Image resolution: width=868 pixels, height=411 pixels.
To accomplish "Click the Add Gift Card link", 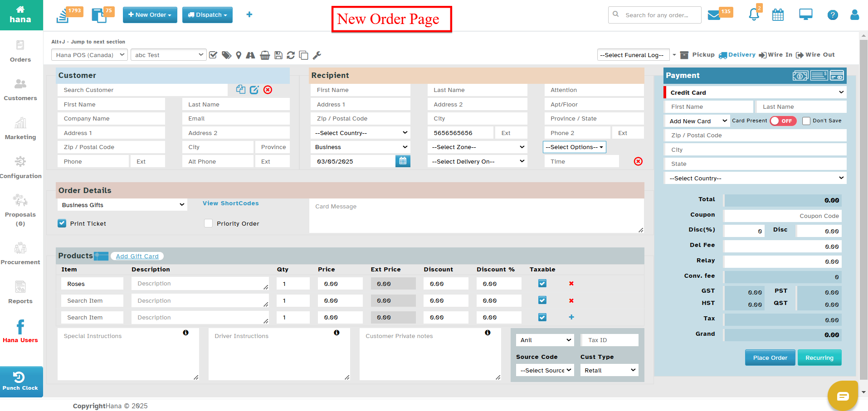I will pos(137,256).
